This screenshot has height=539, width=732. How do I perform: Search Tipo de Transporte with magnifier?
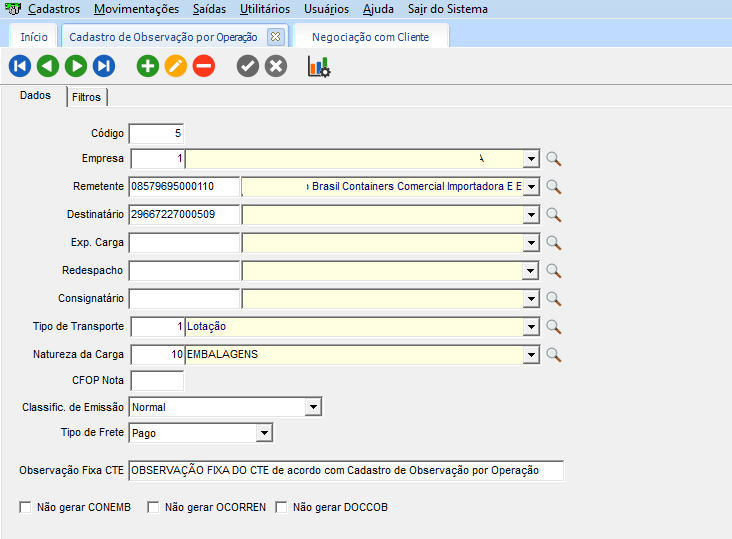click(554, 327)
